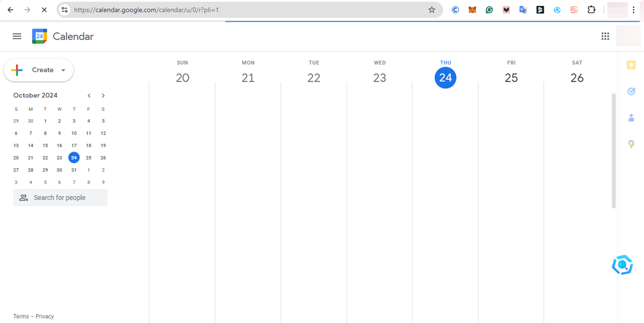The height and width of the screenshot is (323, 644).
Task: Expand the Create dropdown arrow
Action: coord(63,70)
